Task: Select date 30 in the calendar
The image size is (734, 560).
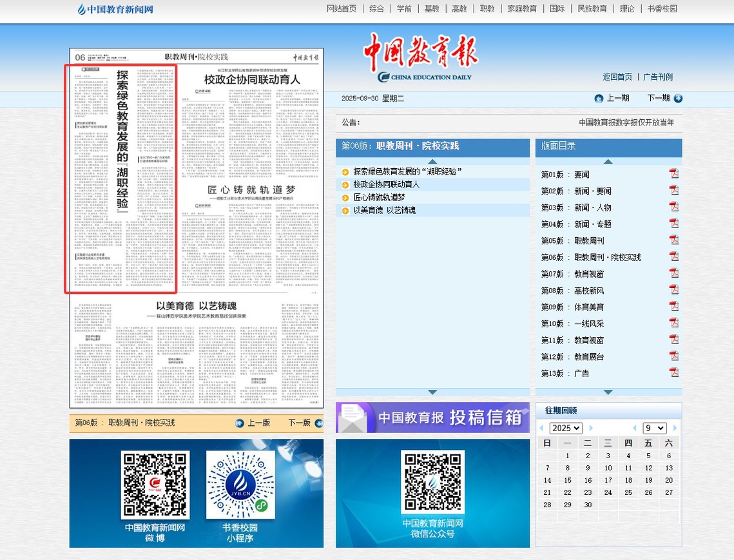Action: pyautogui.click(x=587, y=505)
